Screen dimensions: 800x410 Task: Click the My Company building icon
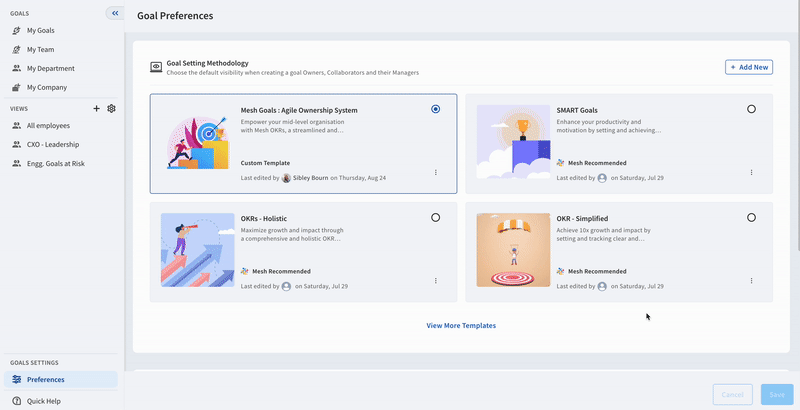(16, 87)
